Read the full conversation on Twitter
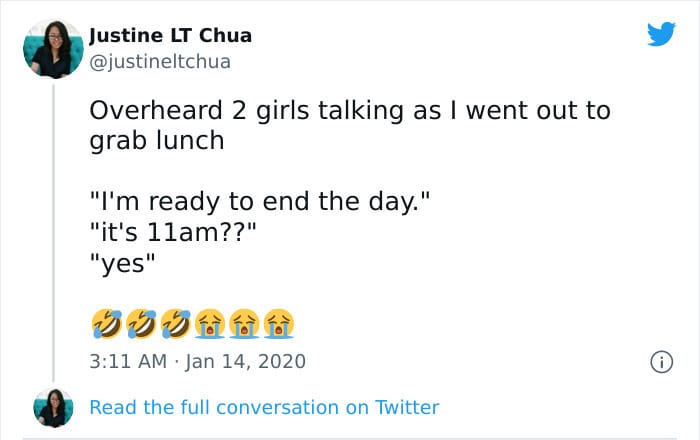This screenshot has height=440, width=700. pos(264,407)
